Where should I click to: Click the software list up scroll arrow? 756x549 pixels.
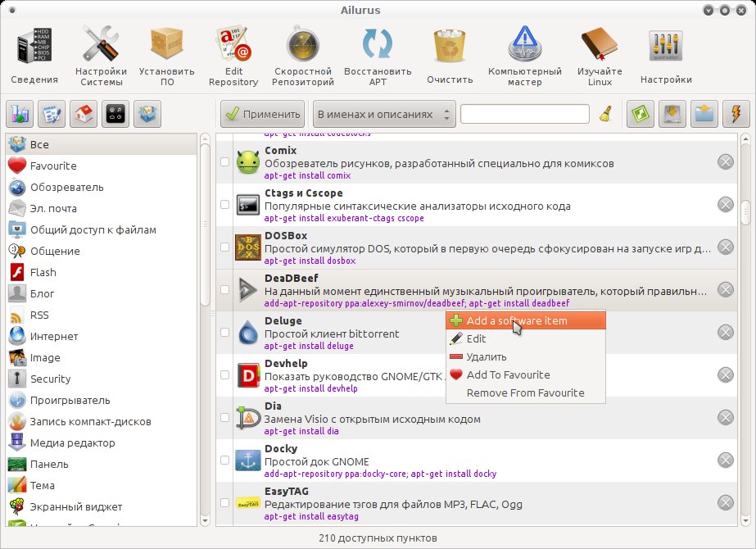point(746,139)
